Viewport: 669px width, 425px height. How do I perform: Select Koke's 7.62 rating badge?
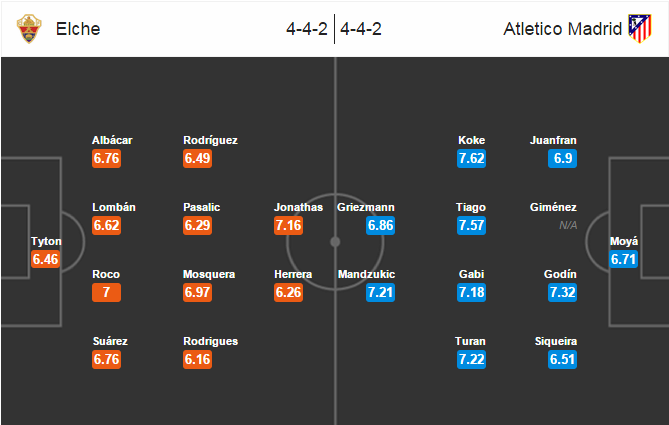pos(471,158)
